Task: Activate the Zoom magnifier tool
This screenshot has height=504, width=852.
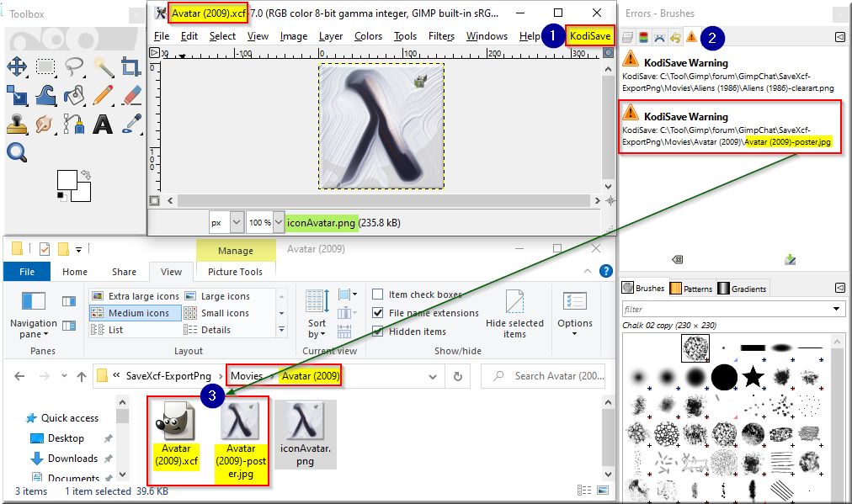Action: [17, 152]
